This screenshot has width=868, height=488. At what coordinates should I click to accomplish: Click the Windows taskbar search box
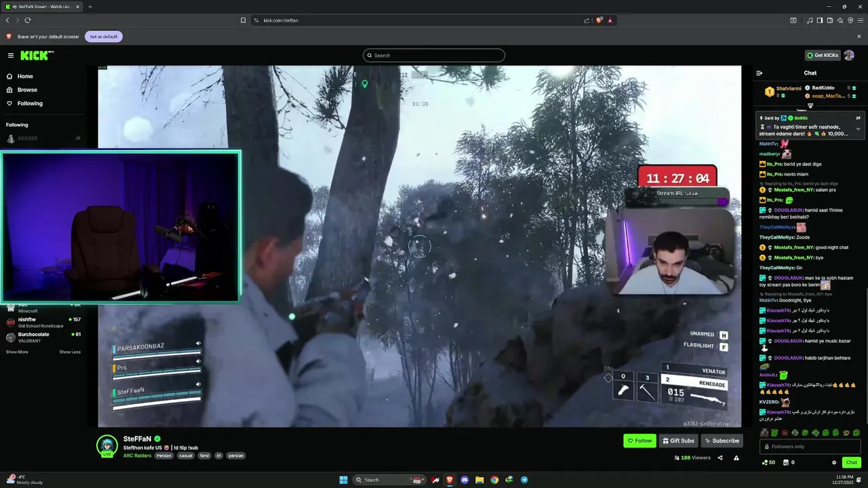390,480
